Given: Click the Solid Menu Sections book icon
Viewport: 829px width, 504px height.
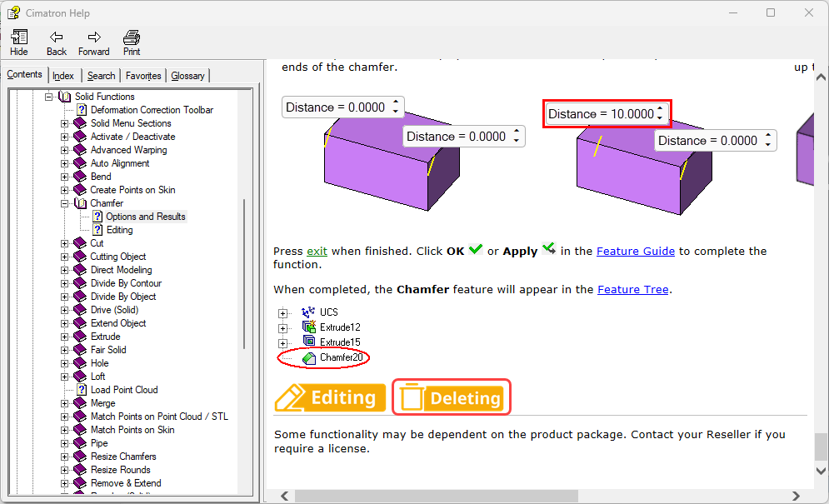Looking at the screenshot, I should tap(80, 123).
